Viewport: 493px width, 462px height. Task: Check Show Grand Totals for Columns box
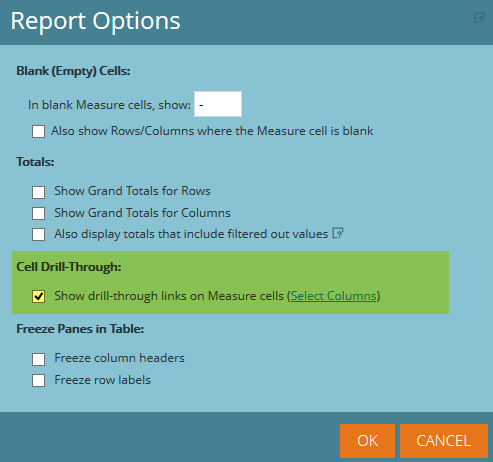point(38,213)
